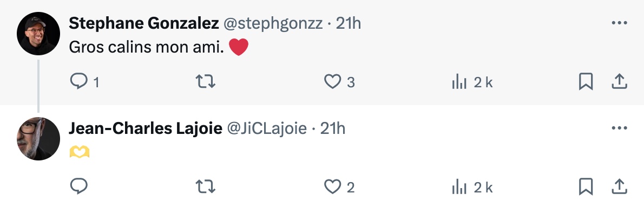The image size is (644, 206).
Task: Open more options for Stephane Gonzalez's tweet
Action: pos(619,23)
